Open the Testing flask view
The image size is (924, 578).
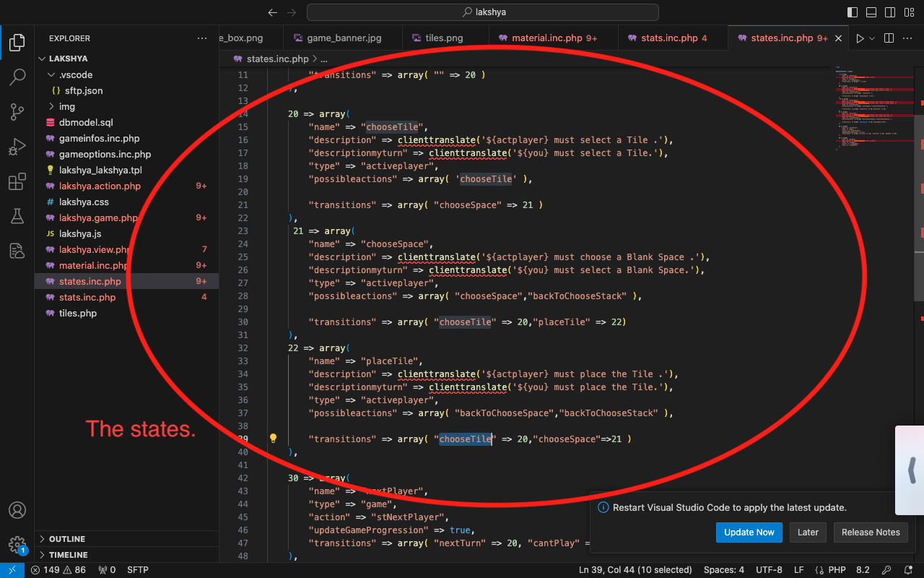[x=17, y=216]
